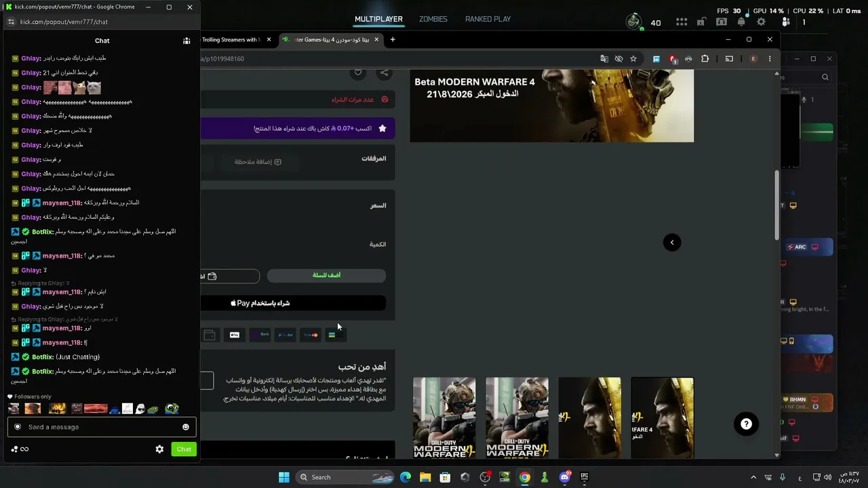Add the product to wishlist heart icon

click(358, 73)
